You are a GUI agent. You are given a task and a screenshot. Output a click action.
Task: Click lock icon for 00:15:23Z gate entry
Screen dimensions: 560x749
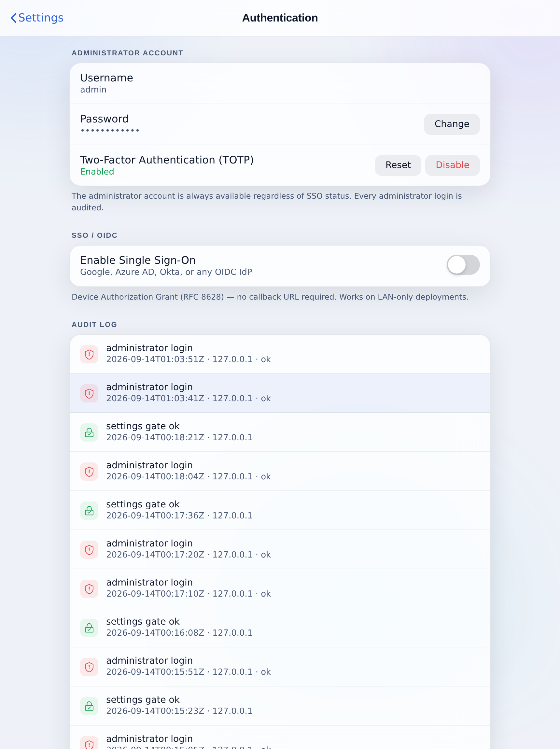[x=89, y=706]
